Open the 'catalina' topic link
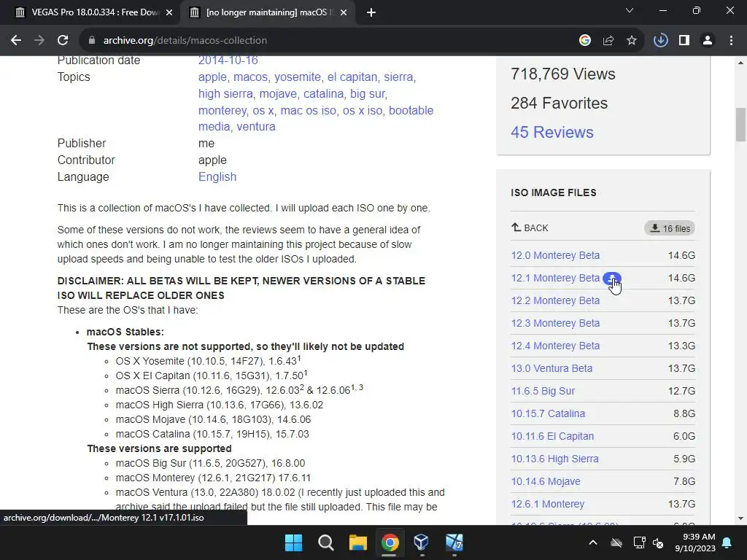The height and width of the screenshot is (560, 747). [x=323, y=94]
